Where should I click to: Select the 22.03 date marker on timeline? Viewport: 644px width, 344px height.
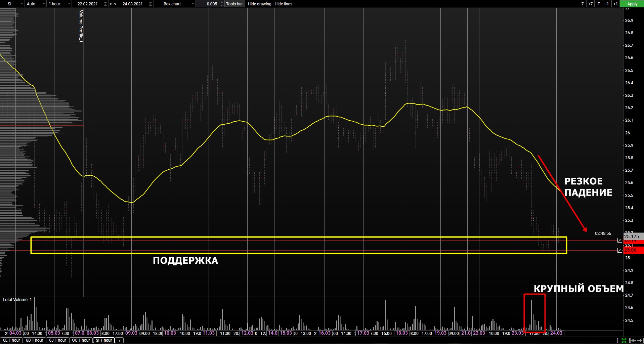pyautogui.click(x=479, y=333)
